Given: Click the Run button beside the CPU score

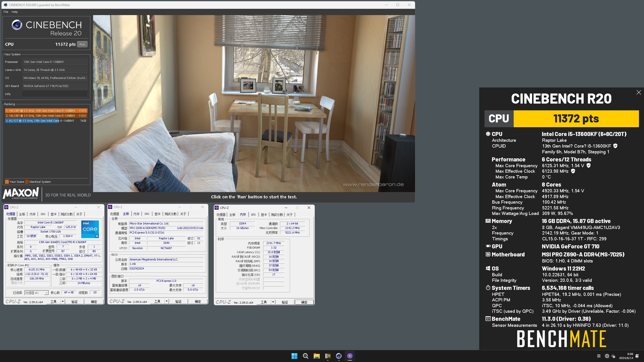Looking at the screenshot, I should 82,44.
